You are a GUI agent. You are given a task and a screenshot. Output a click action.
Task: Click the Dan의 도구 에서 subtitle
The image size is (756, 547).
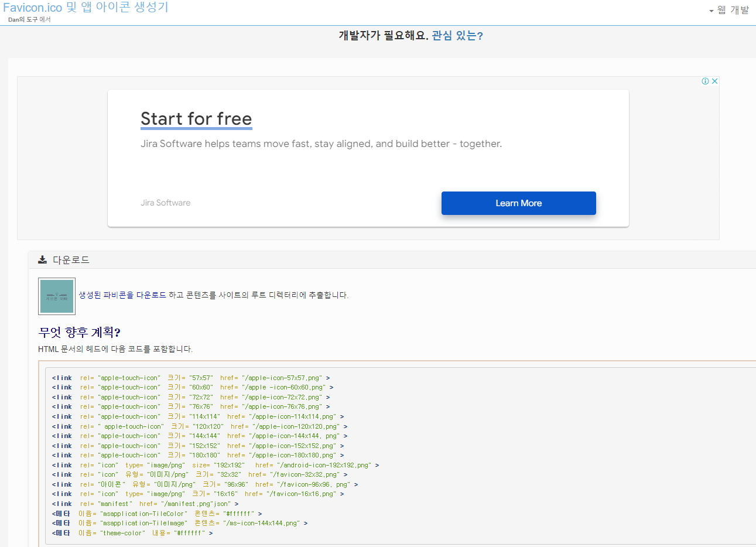29,19
